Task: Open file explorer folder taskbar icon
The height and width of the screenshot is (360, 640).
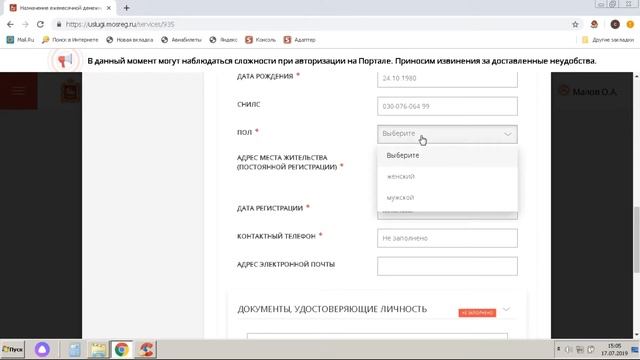Action: [98, 349]
